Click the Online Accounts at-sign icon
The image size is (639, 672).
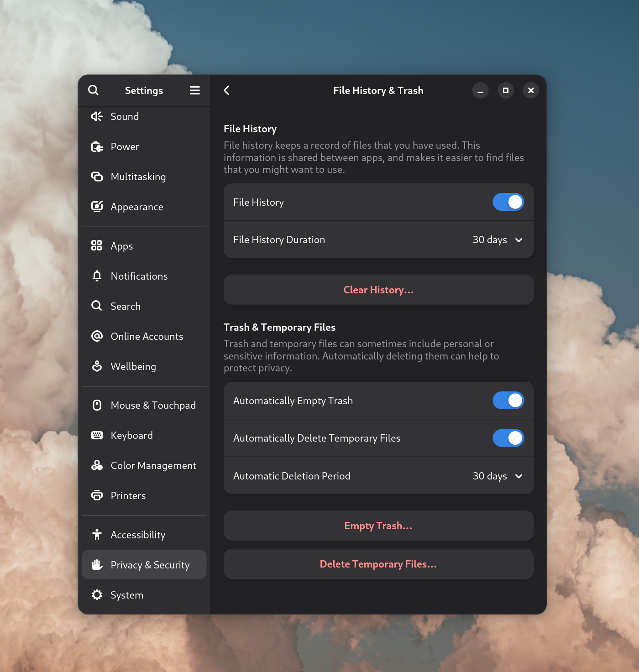(x=97, y=336)
